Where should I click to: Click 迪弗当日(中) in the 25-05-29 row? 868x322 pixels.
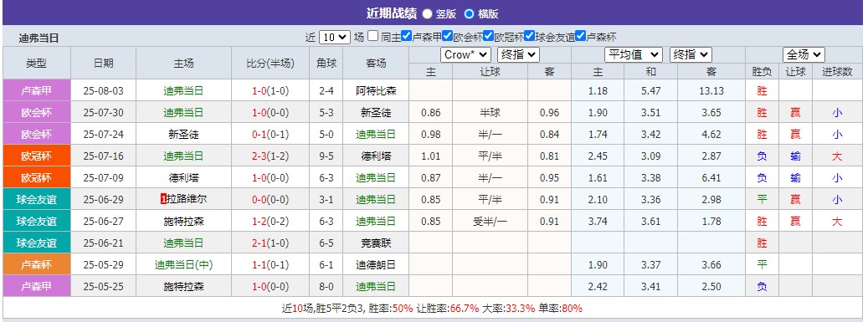184,264
